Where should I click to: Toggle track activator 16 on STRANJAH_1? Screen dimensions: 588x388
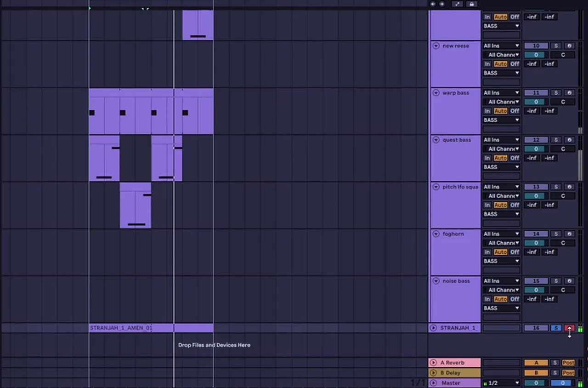coord(536,328)
